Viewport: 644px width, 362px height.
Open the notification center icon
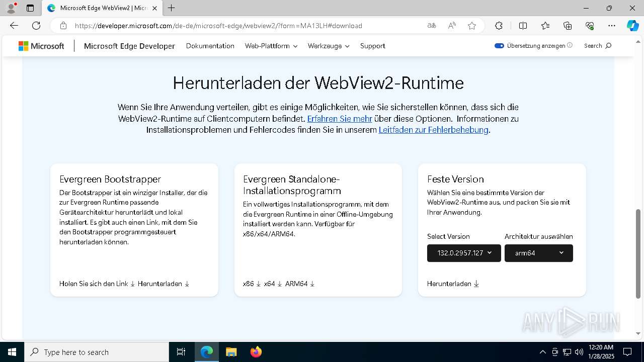(627, 352)
